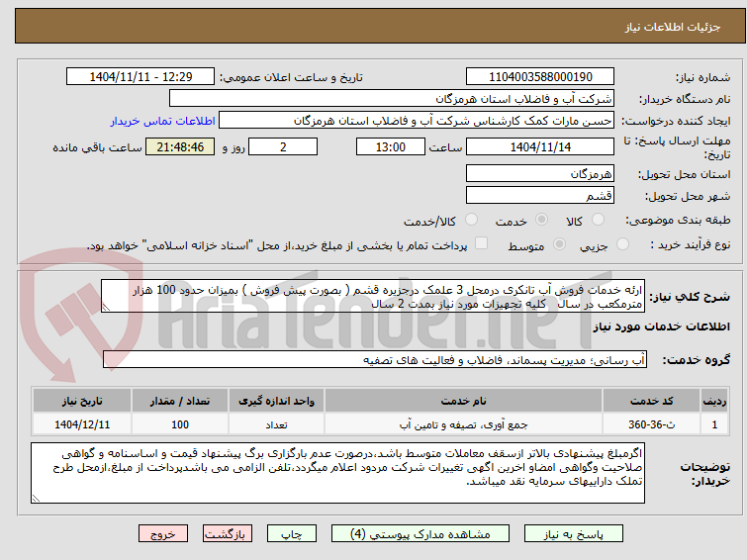Click the quantity cell 100
The height and width of the screenshot is (560, 747).
pyautogui.click(x=180, y=424)
